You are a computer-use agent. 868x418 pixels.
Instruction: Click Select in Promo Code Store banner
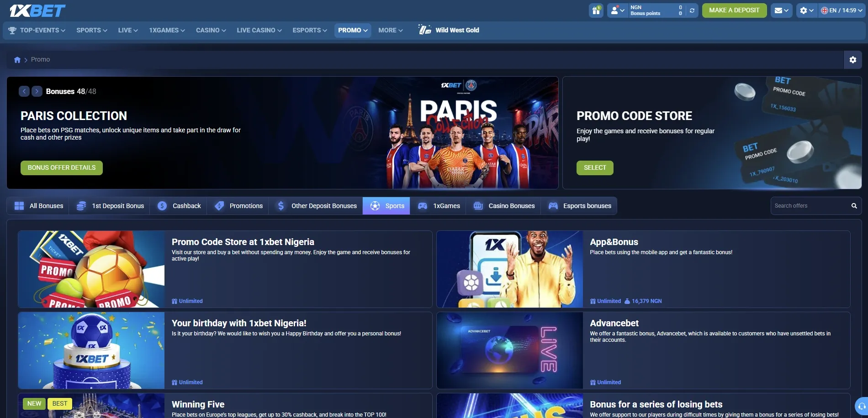tap(595, 168)
